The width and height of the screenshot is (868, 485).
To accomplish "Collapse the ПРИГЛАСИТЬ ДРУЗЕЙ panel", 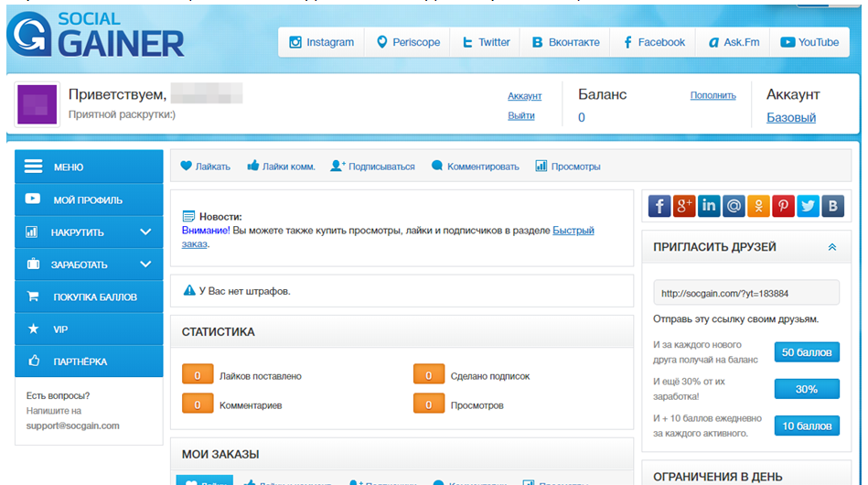I will pos(832,247).
